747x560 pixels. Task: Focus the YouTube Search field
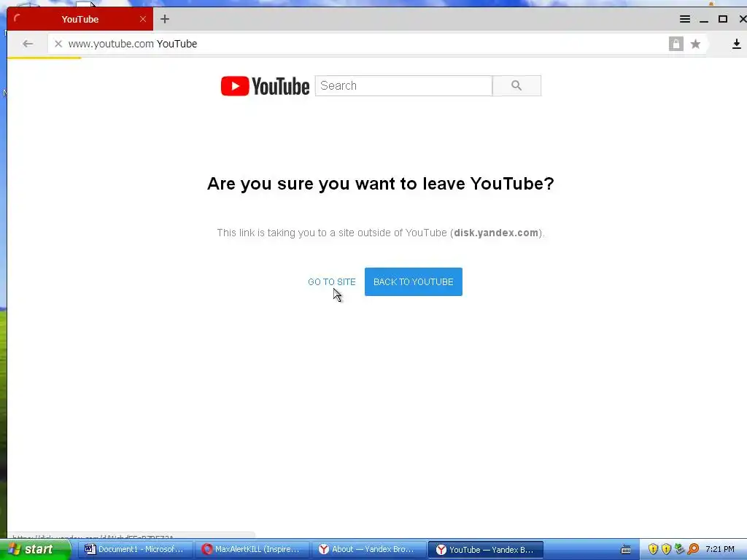coord(403,86)
